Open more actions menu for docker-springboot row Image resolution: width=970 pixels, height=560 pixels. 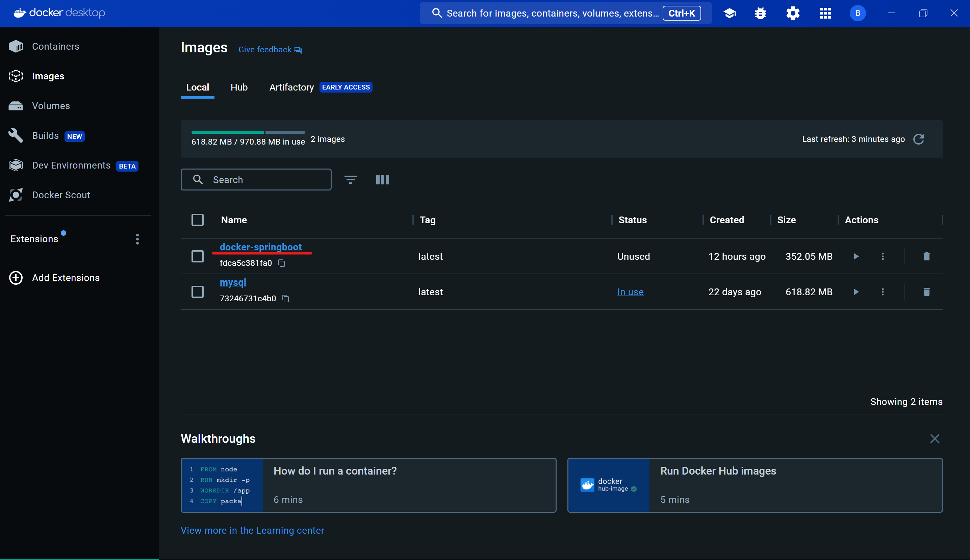tap(883, 257)
